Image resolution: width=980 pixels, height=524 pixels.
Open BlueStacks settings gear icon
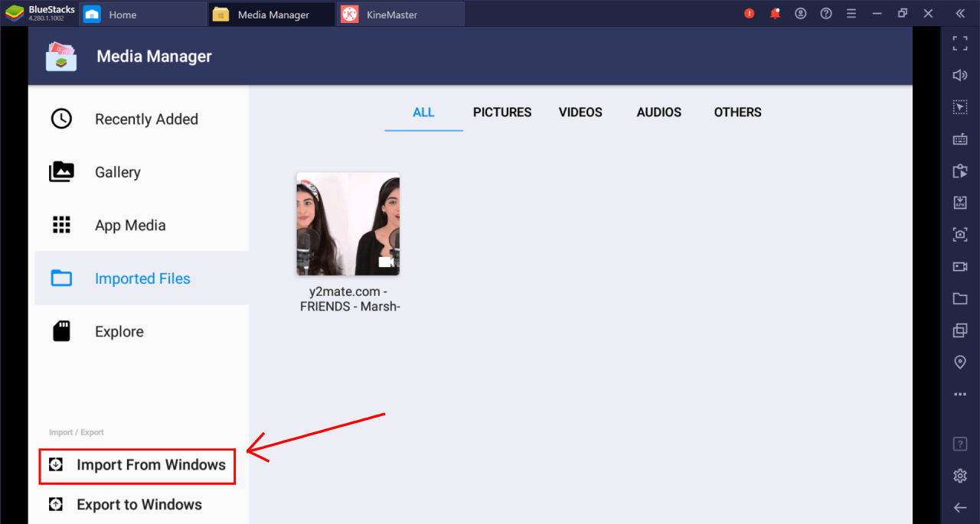[960, 476]
